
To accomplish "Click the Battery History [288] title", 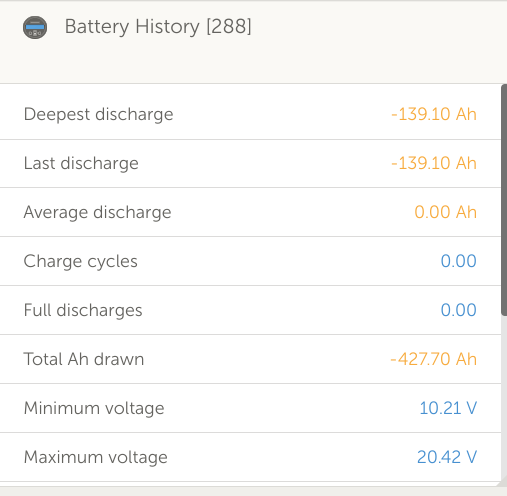I will (158, 27).
